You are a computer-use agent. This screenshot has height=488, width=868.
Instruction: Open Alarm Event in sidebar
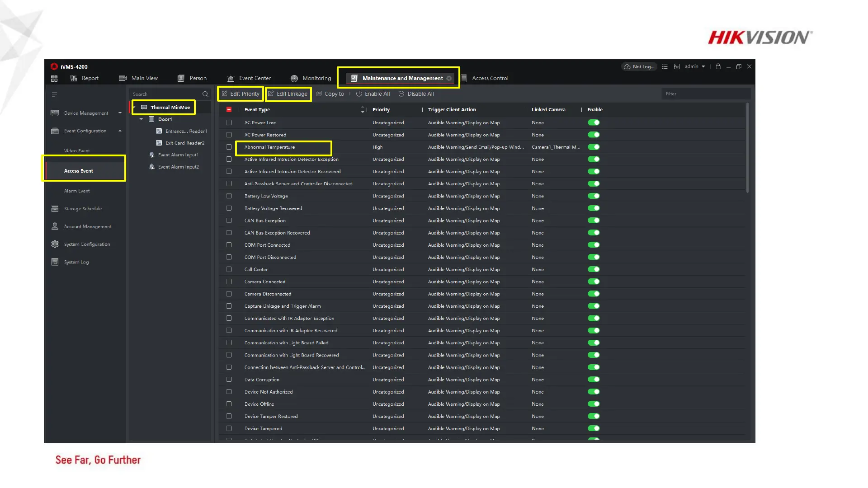(x=77, y=191)
